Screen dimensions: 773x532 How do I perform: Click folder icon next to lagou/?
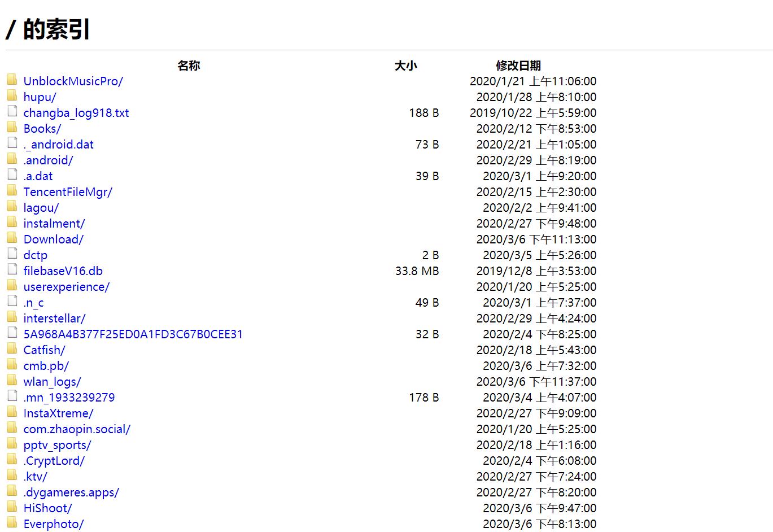12,206
